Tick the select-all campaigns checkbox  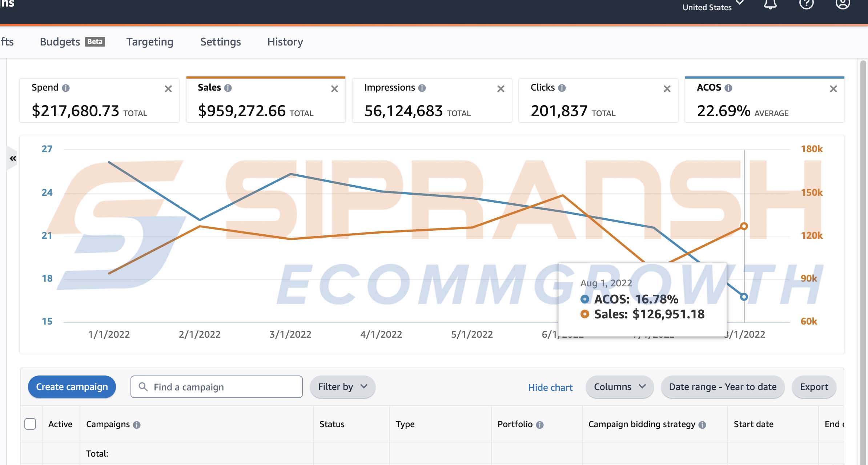point(30,424)
